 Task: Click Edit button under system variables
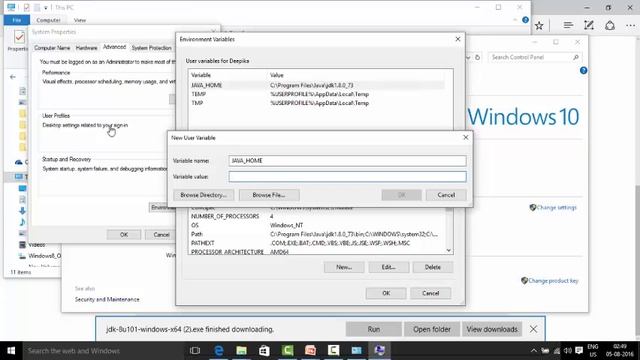pyautogui.click(x=389, y=267)
